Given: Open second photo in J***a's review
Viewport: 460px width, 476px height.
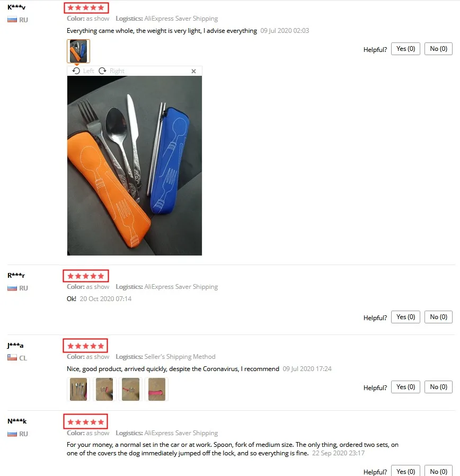Looking at the screenshot, I should coord(104,389).
